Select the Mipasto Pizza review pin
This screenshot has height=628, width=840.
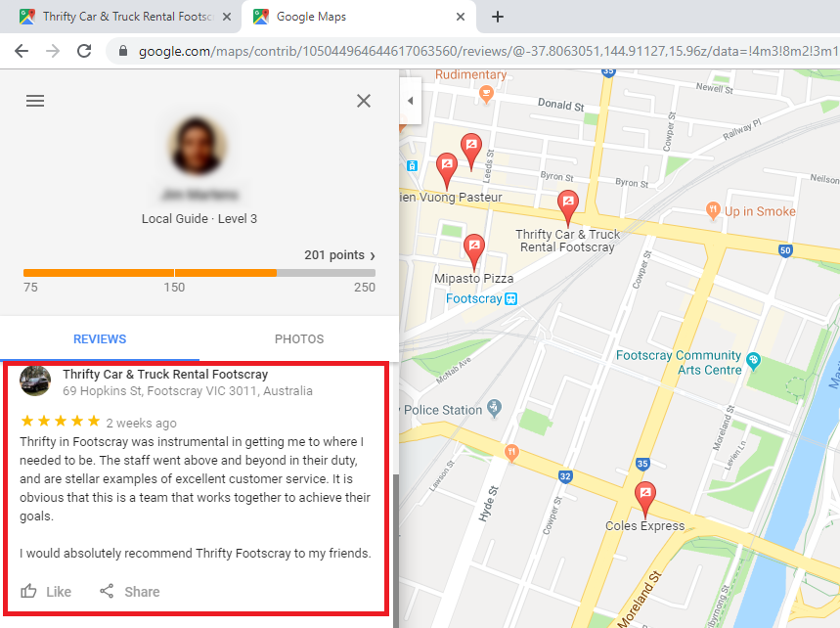pyautogui.click(x=474, y=251)
